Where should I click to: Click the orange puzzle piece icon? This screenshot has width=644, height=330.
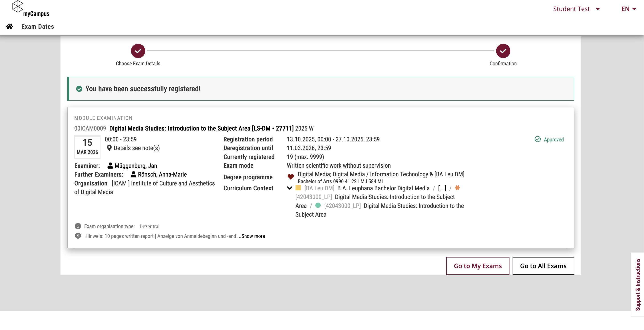coord(457,188)
